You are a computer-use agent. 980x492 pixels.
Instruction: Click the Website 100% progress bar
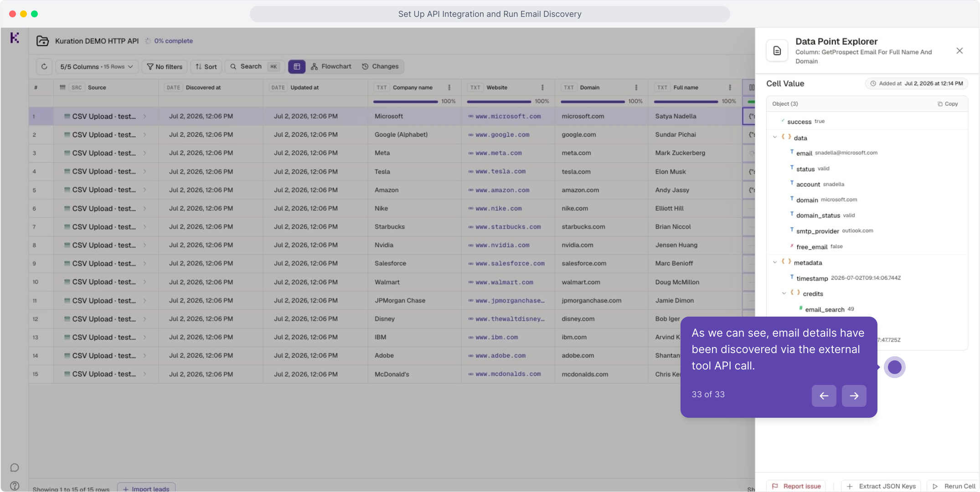click(499, 102)
